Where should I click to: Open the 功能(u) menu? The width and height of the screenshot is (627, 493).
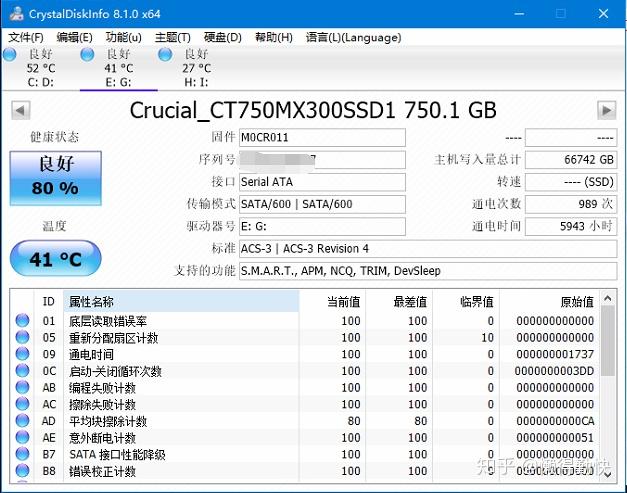click(x=123, y=38)
